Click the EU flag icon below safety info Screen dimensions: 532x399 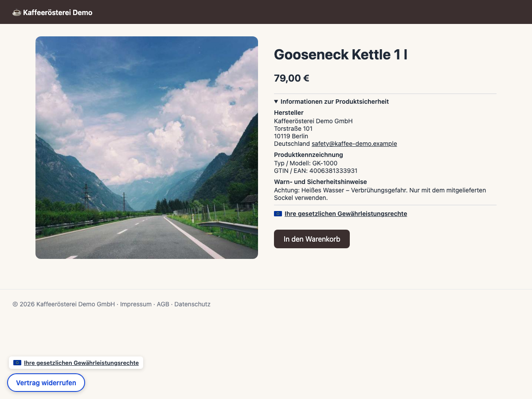click(278, 214)
